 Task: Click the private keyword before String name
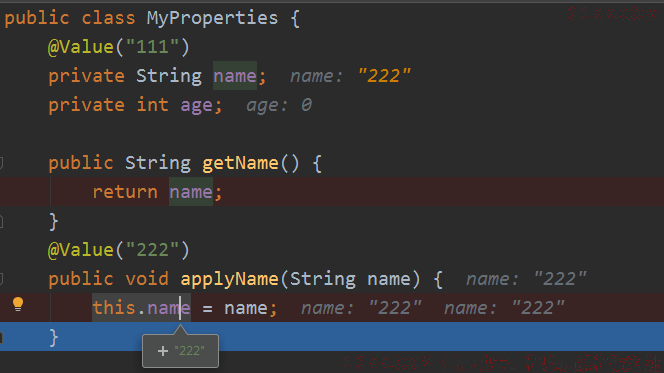click(x=86, y=76)
